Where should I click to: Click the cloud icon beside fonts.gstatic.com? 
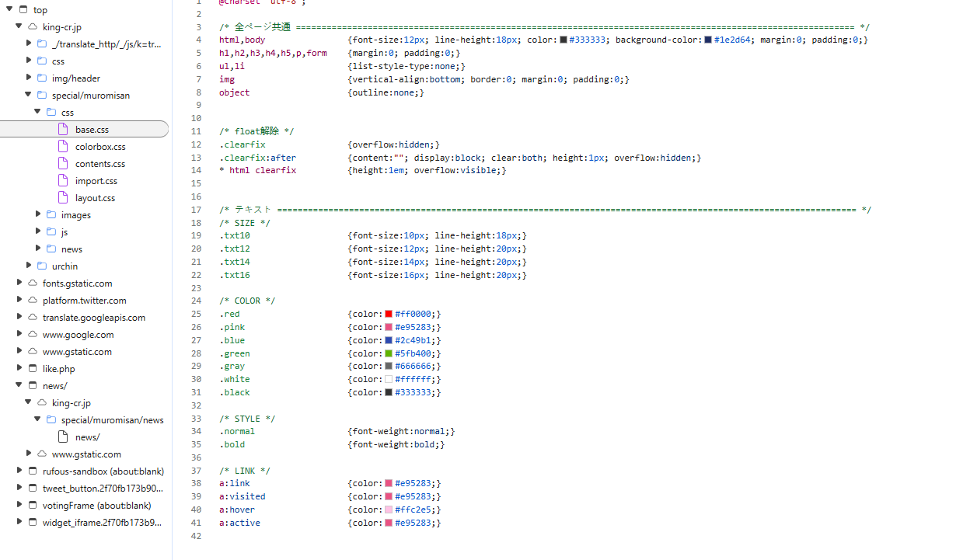33,283
